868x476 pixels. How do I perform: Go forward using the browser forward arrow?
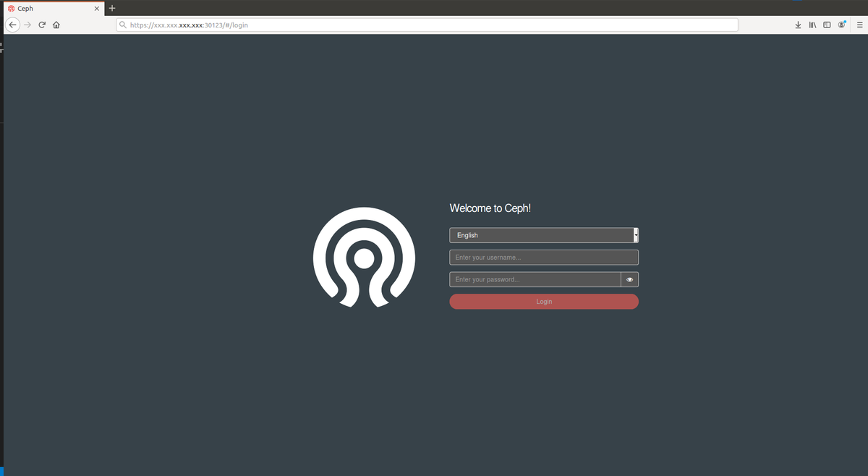pos(28,25)
